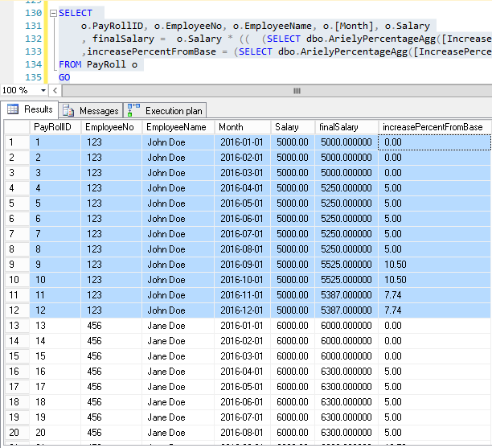Click the editor horizontal scrollbar thumb

tap(296, 91)
